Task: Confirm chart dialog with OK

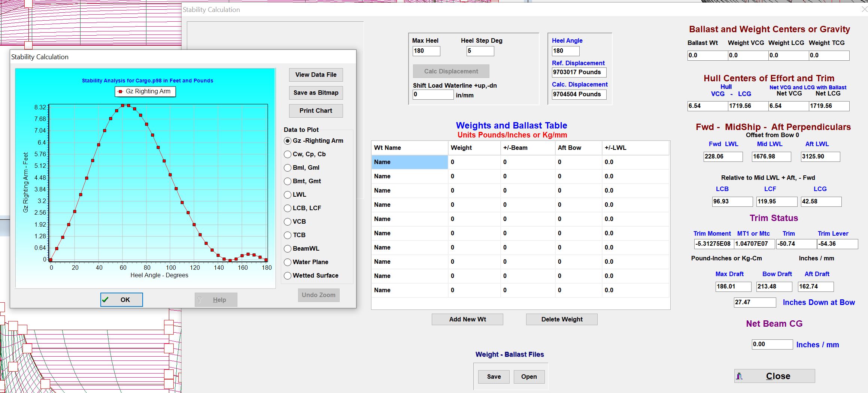Action: click(121, 300)
